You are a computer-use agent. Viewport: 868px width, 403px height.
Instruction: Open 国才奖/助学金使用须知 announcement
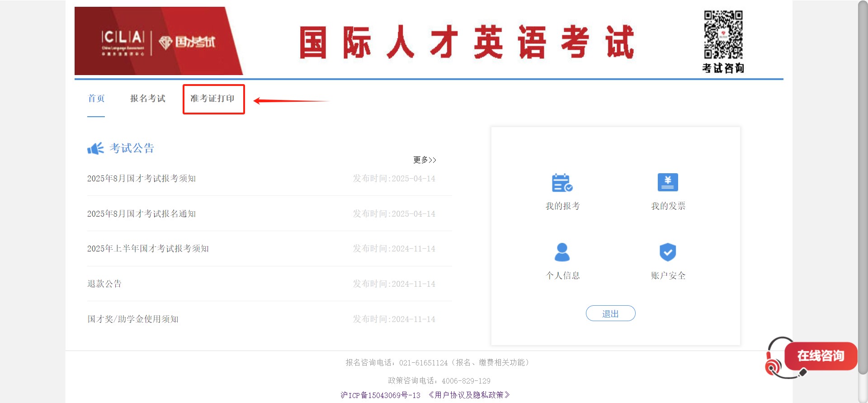(133, 319)
